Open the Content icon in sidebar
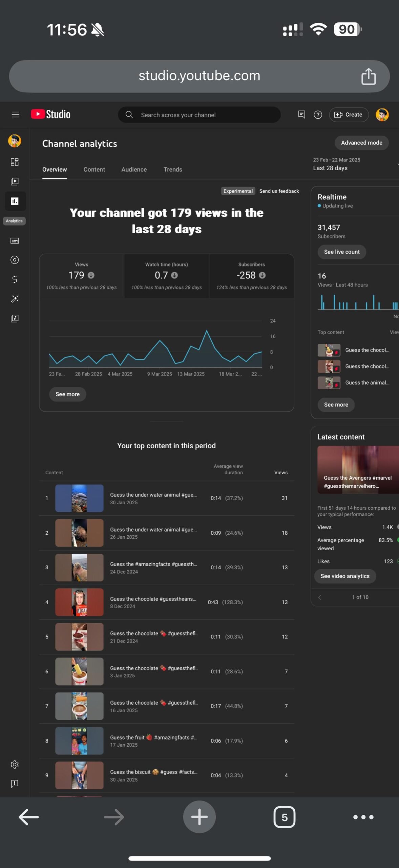This screenshot has height=868, width=399. click(x=15, y=181)
